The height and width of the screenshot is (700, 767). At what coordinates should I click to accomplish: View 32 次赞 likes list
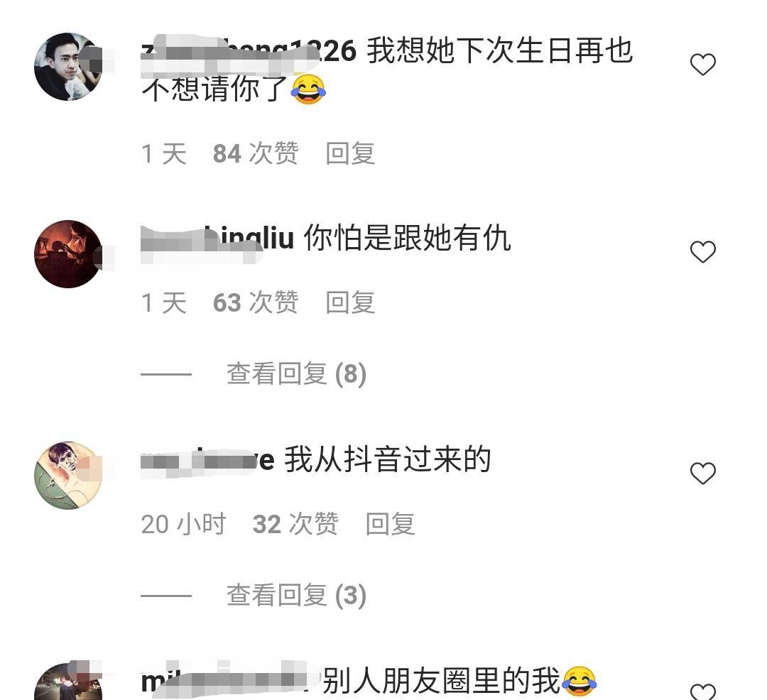pos(295,524)
